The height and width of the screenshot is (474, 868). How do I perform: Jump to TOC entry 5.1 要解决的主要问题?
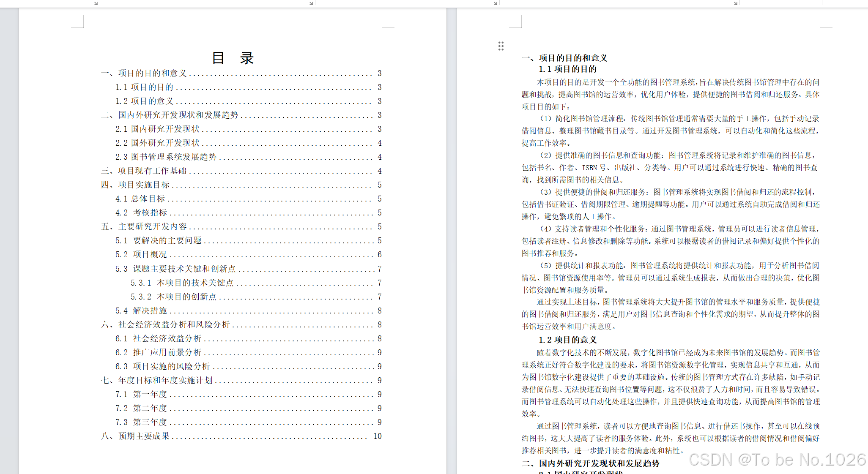tap(159, 240)
